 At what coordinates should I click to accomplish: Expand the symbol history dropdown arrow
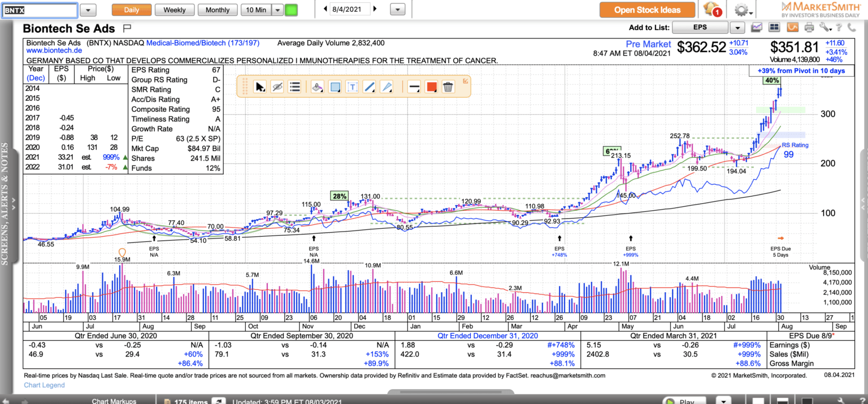point(88,10)
